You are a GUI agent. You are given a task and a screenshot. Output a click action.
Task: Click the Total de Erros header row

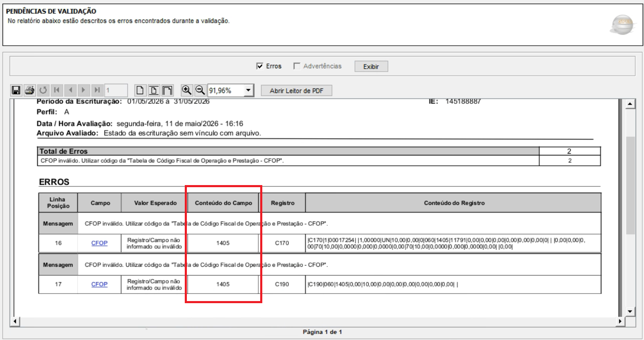click(x=319, y=151)
